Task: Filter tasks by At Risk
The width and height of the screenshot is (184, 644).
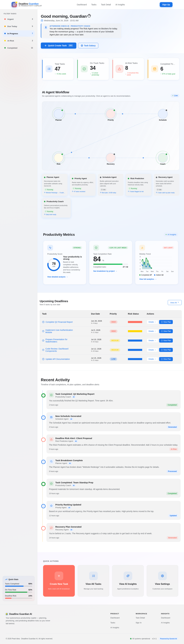Action: [x=19, y=41]
